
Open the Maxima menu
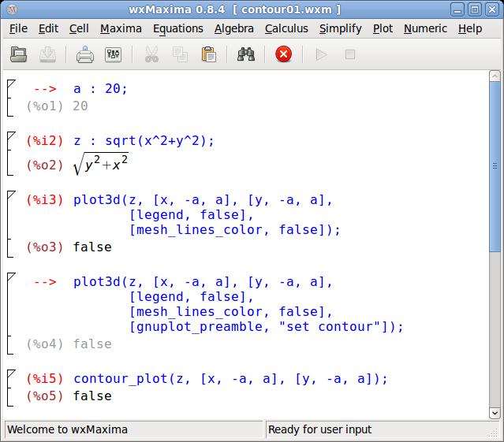pos(121,28)
